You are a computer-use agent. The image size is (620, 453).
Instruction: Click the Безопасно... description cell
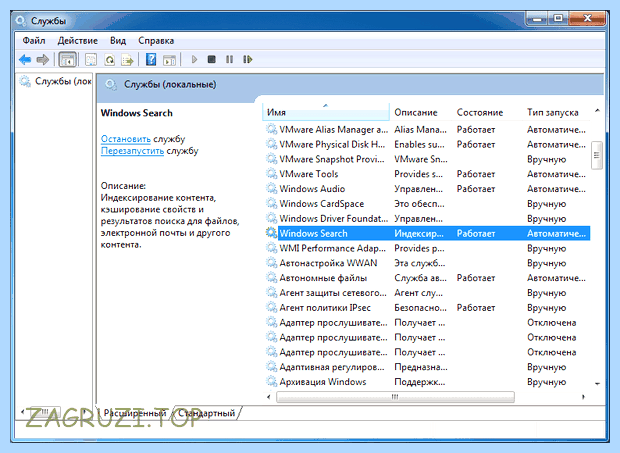[x=420, y=308]
